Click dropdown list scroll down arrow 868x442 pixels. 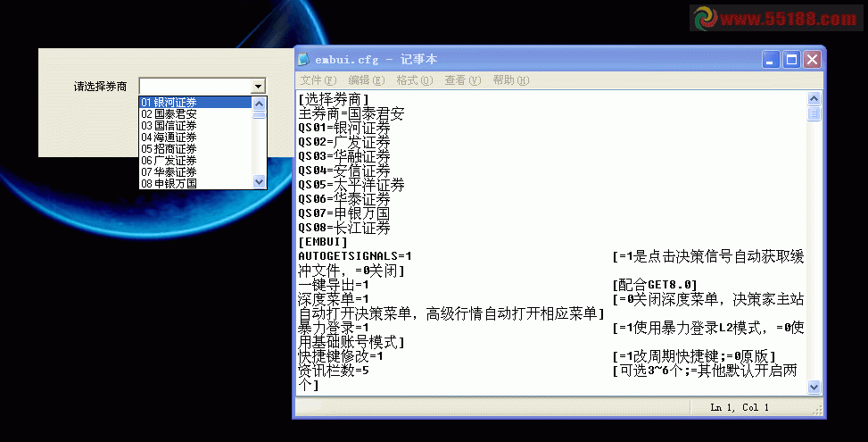click(259, 181)
